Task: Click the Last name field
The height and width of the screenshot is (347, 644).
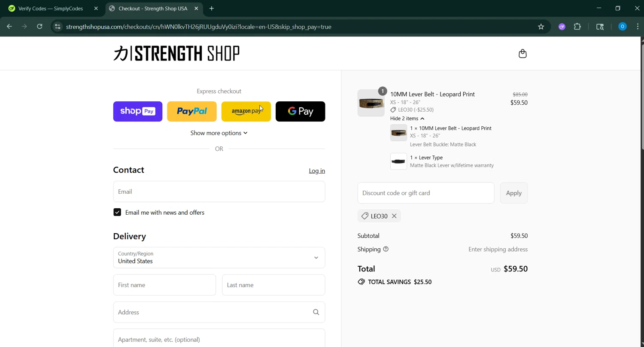Action: [273, 285]
